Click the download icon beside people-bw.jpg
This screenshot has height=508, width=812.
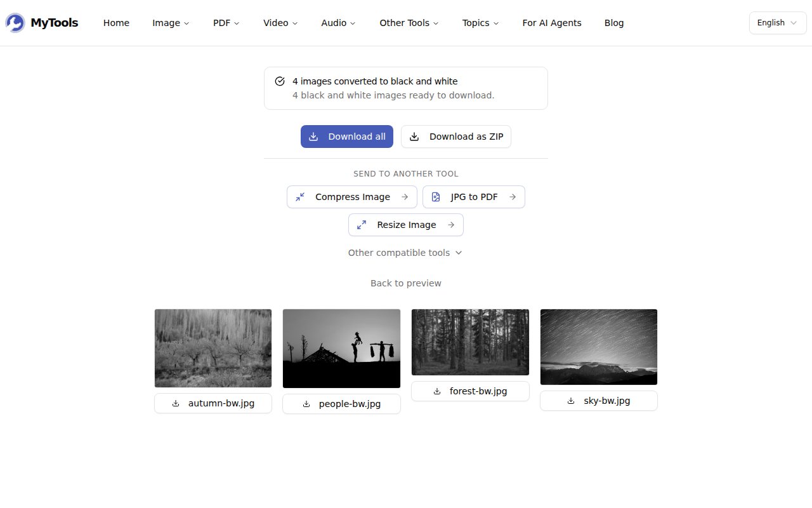coord(306,404)
